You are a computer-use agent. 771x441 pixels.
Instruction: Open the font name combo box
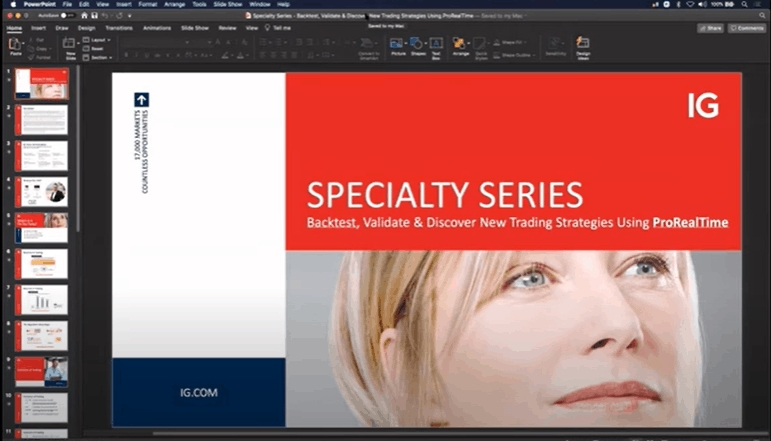(x=156, y=43)
